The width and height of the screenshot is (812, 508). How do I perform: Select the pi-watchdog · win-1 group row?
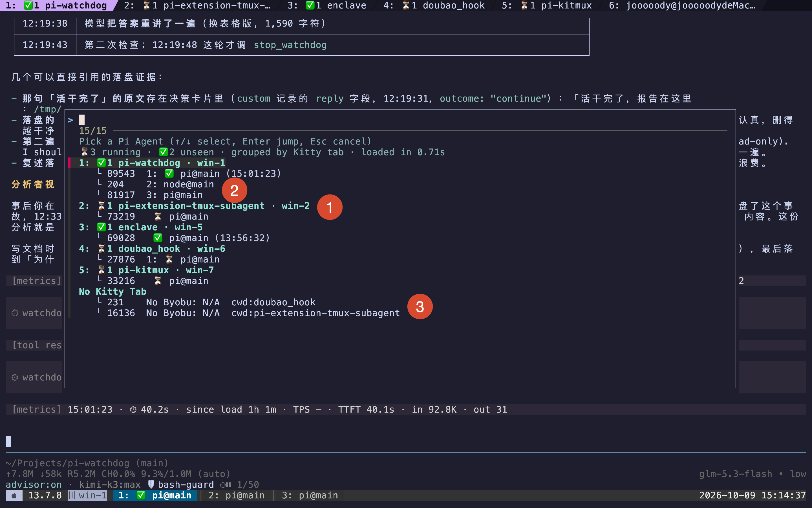(x=152, y=163)
